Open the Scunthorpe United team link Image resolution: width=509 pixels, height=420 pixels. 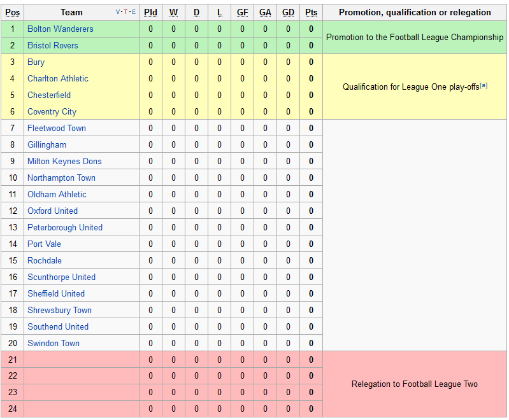click(x=61, y=277)
